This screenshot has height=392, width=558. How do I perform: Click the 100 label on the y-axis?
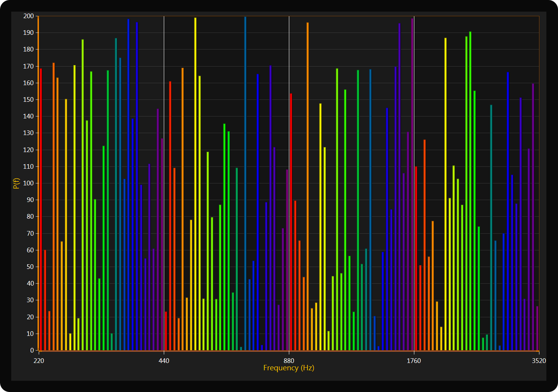tap(29, 183)
